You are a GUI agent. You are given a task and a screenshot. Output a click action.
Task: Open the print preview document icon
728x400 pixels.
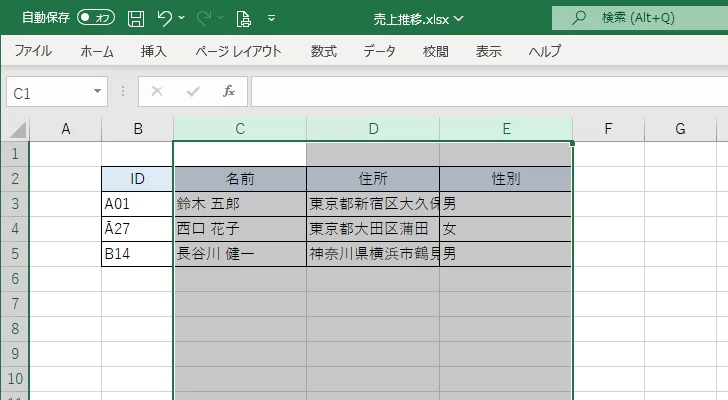[243, 19]
